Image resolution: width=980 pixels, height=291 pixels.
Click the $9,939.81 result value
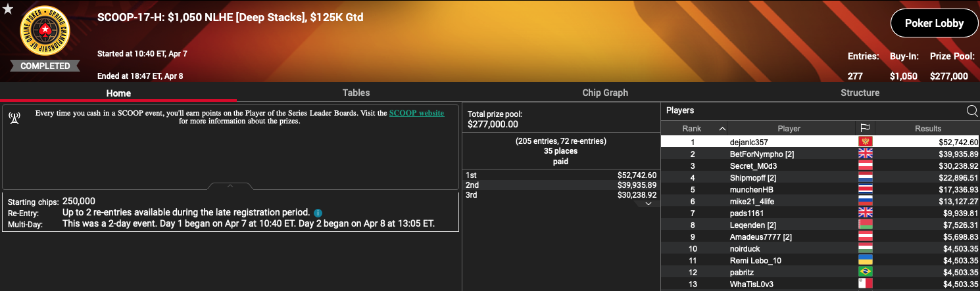coord(960,213)
